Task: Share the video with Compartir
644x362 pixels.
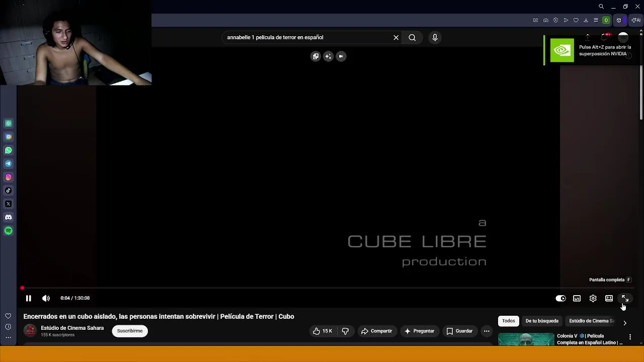Action: pyautogui.click(x=376, y=331)
